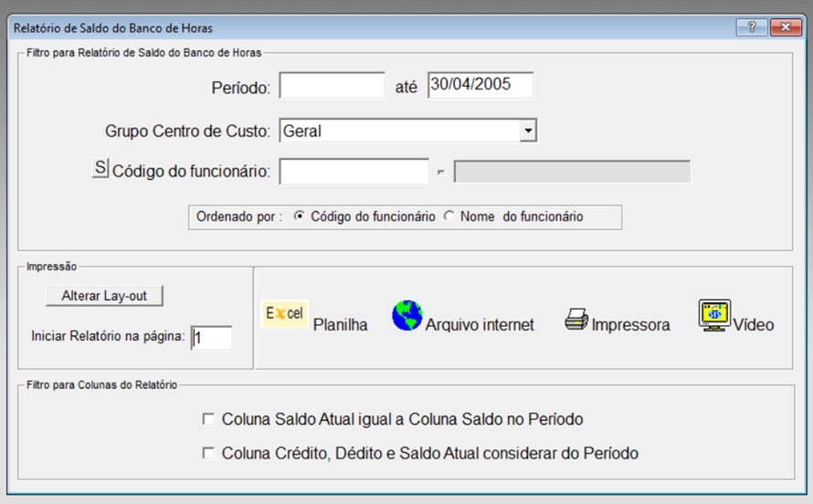
Task: Select Código do funcionário ordering radio
Action: 300,216
